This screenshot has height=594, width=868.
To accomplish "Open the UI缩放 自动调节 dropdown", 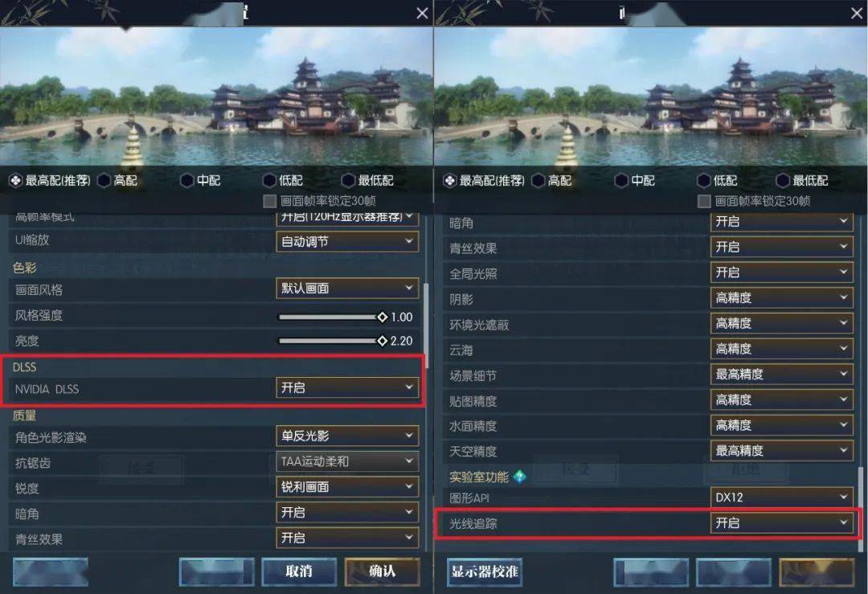I will click(347, 241).
